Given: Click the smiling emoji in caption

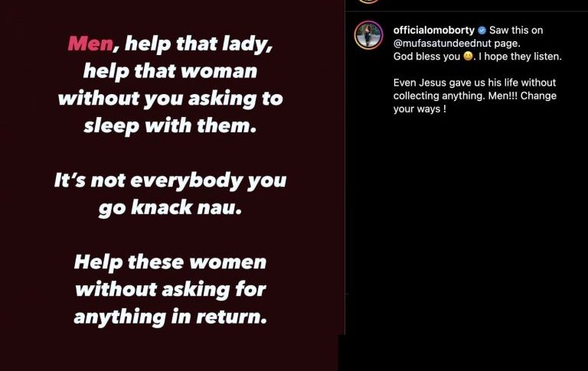Looking at the screenshot, I should point(468,56).
